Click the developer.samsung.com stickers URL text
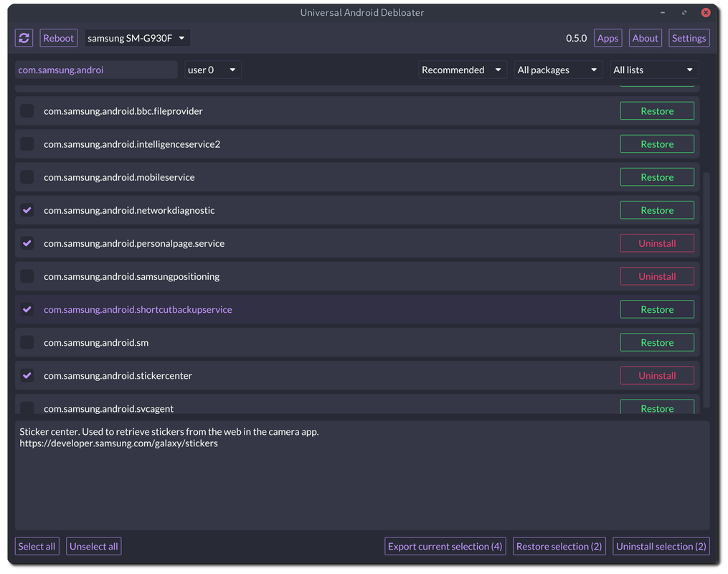 point(118,443)
